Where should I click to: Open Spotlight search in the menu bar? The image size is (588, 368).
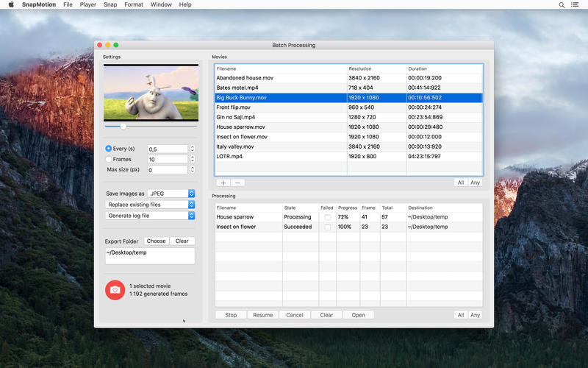pos(562,4)
